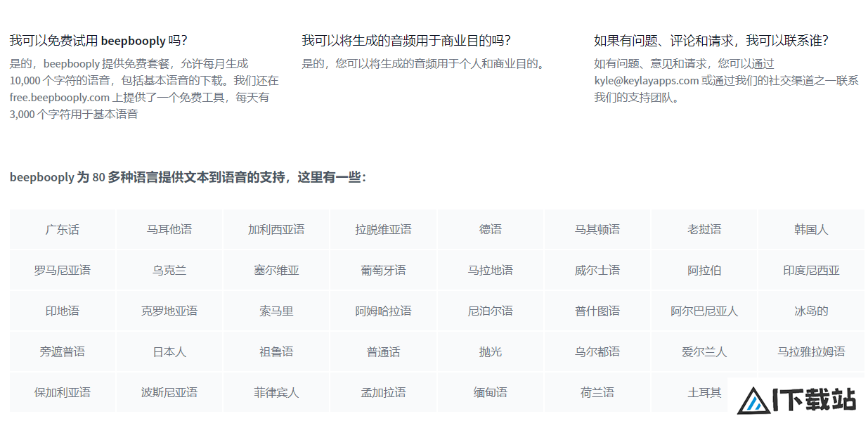
Task: Select the 保加利亚语 language cell
Action: [x=63, y=392]
